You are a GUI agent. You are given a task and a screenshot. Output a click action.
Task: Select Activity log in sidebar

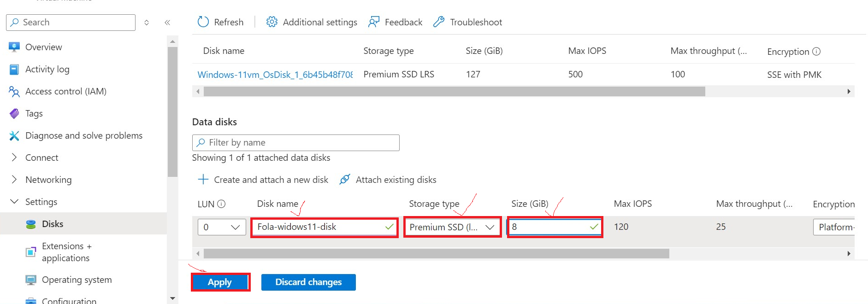click(x=47, y=69)
